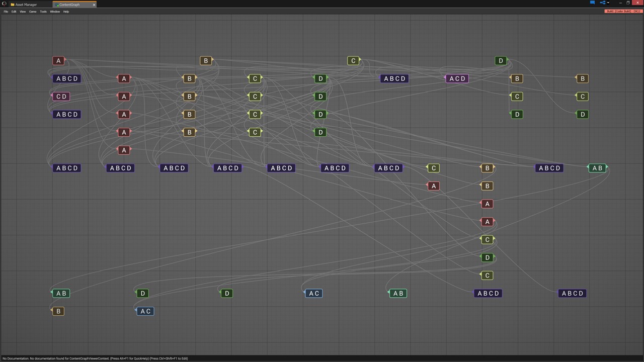This screenshot has width=644, height=362.
Task: Click the blue chat feedback icon
Action: point(592,3)
